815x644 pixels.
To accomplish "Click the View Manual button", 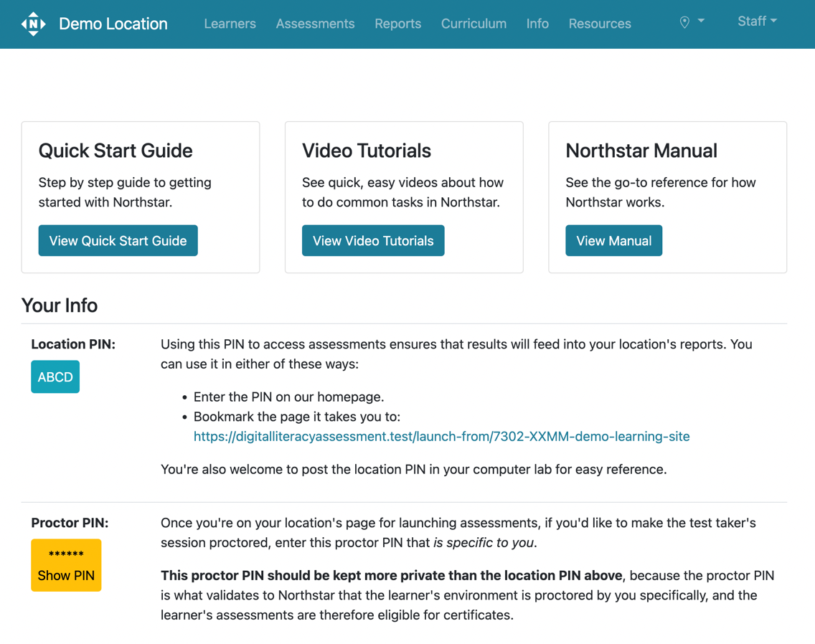I will 614,241.
